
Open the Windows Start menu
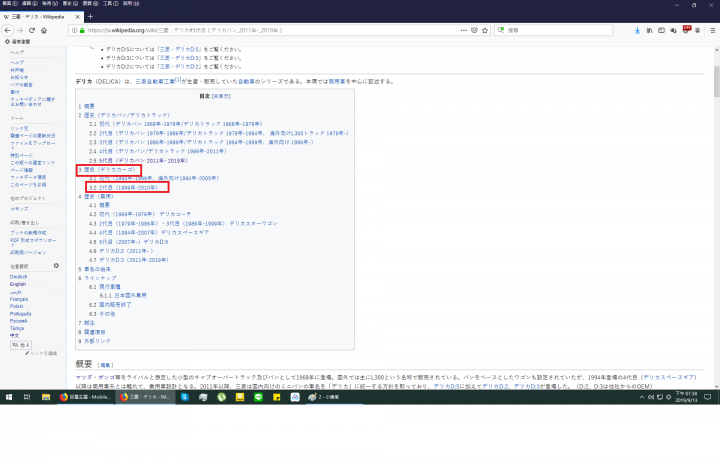9,397
